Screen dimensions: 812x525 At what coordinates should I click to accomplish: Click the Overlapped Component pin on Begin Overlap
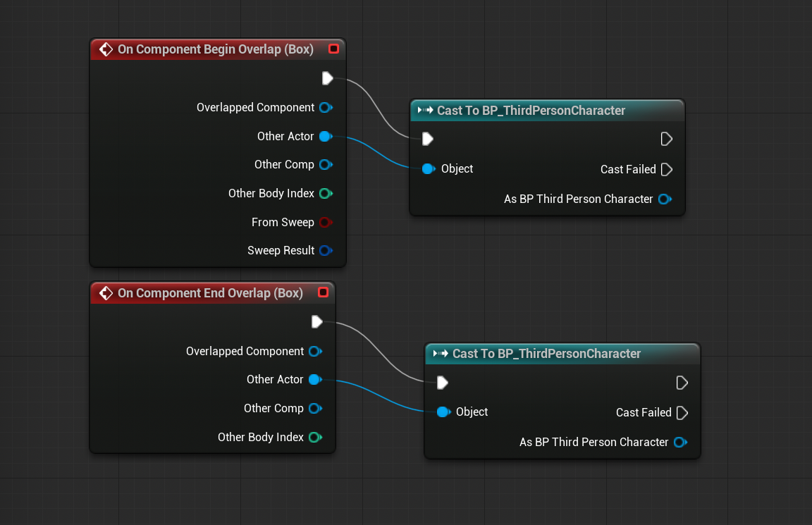(325, 108)
